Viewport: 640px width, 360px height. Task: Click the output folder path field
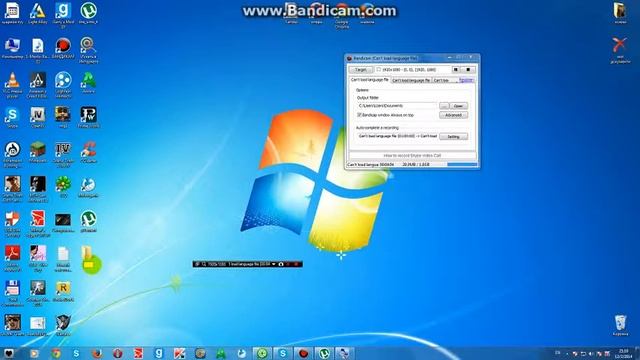(x=397, y=106)
